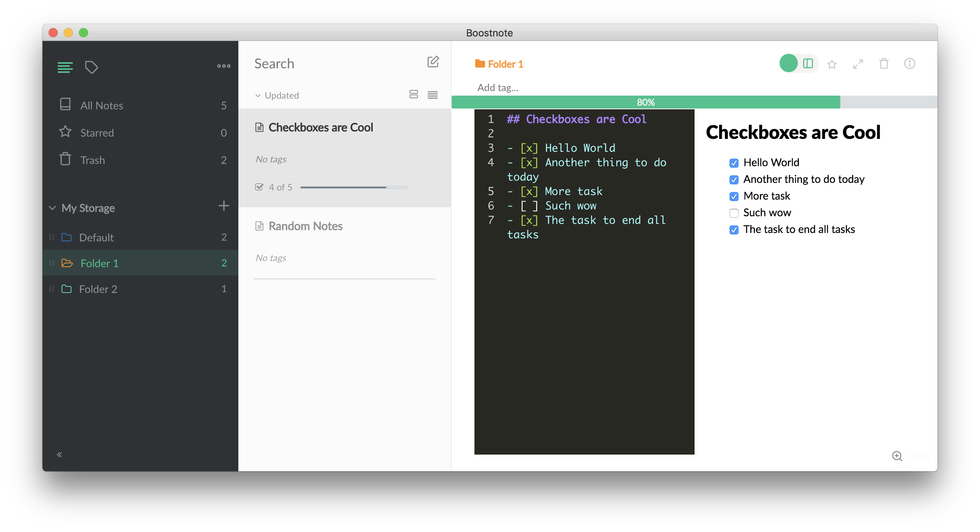
Task: Open Starred notes section
Action: 96,132
